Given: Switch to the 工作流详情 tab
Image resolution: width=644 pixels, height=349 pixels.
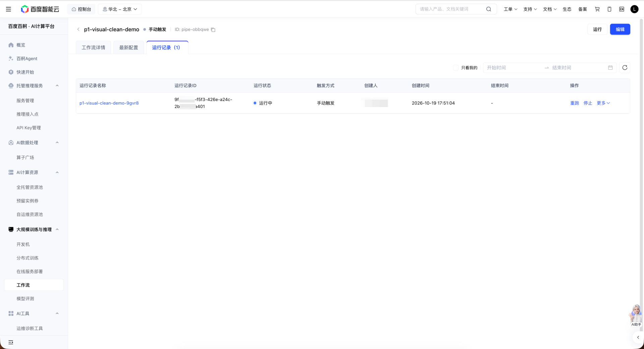Looking at the screenshot, I should coord(93,47).
